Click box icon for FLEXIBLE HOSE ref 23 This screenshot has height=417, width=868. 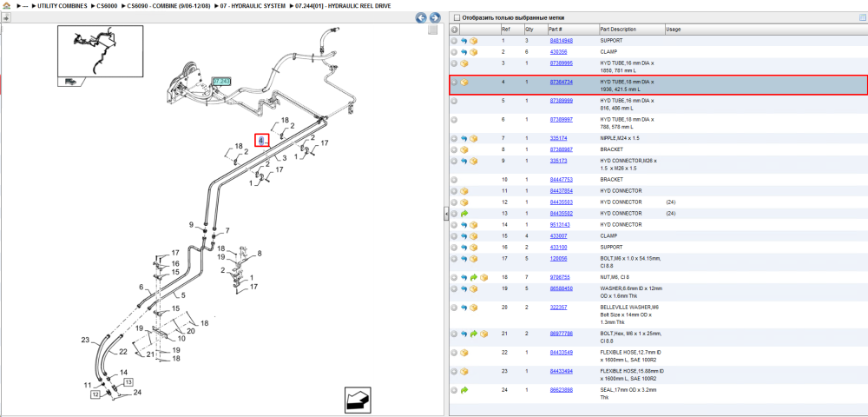coord(464,372)
